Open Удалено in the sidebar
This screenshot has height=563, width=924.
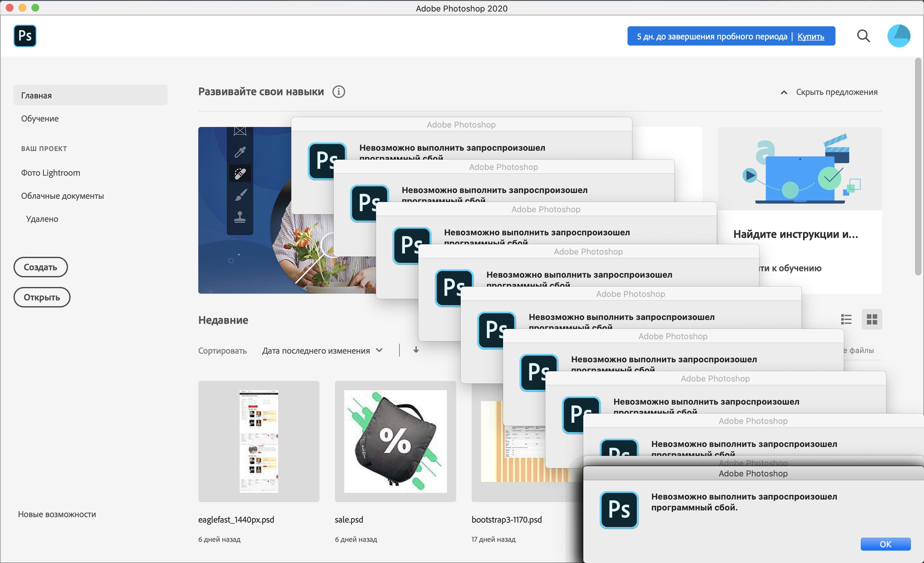tap(42, 219)
